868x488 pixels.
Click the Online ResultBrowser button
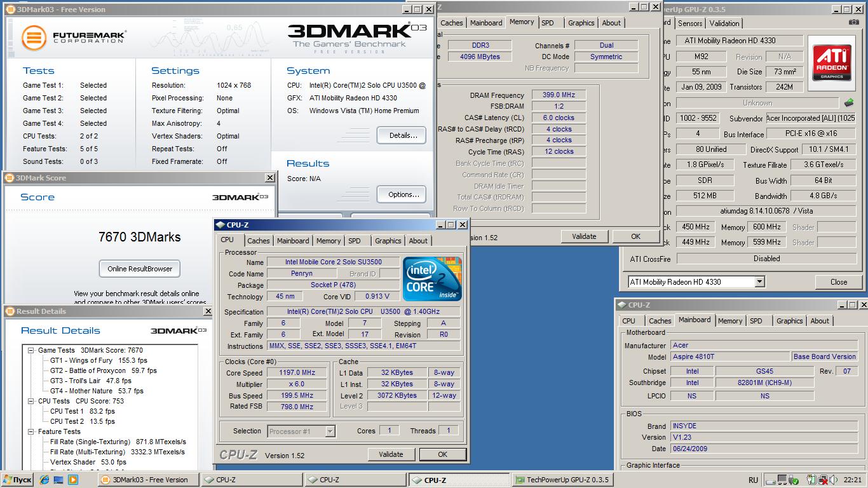pos(140,269)
